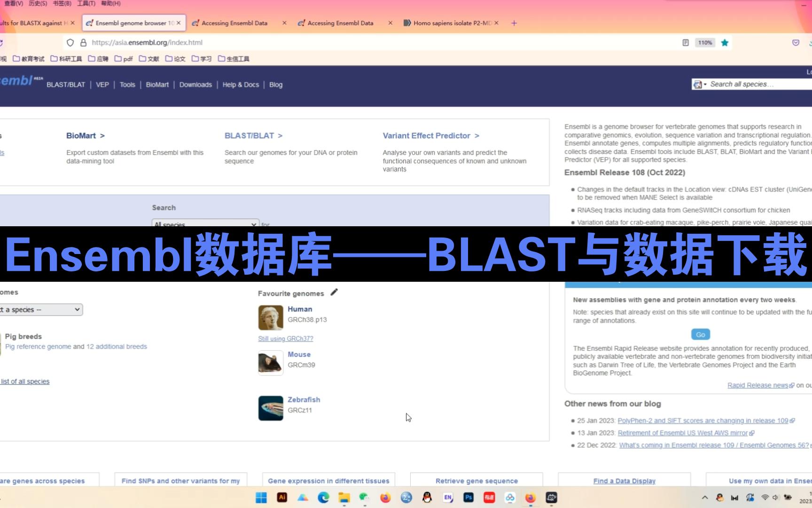Open EndNote from the taskbar

click(x=448, y=497)
